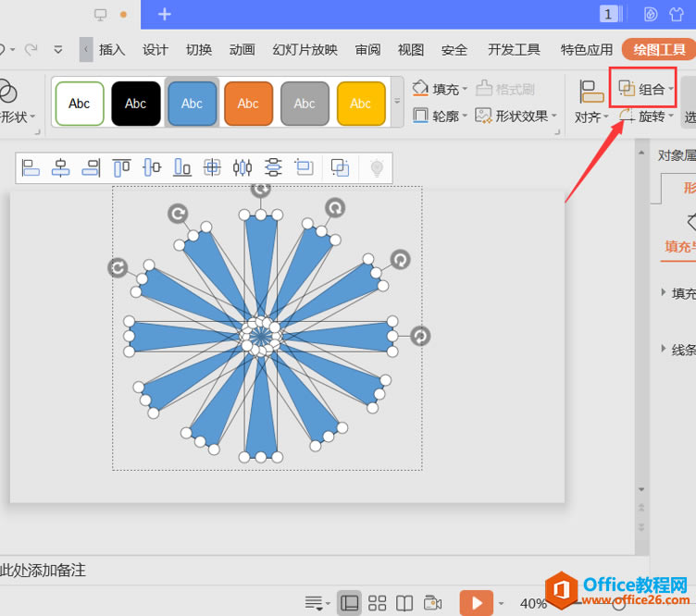Click the align bottom icon in floating toolbar
696x616 pixels.
click(182, 167)
